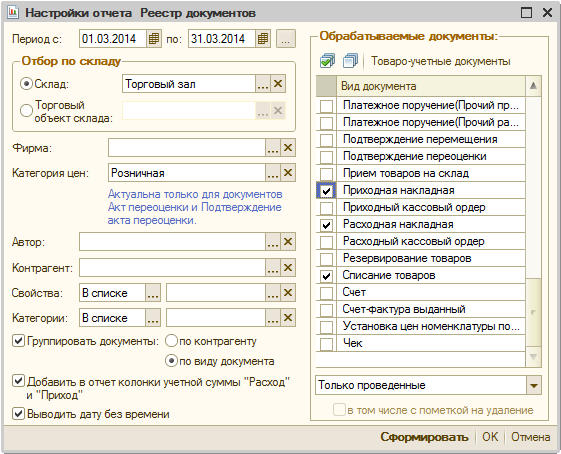The image size is (561, 454).
Task: Open calendar for period start date
Action: point(154,39)
